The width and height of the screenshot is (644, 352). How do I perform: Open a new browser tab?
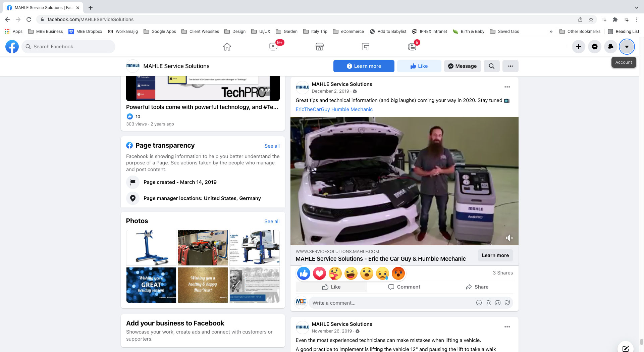coord(91,7)
